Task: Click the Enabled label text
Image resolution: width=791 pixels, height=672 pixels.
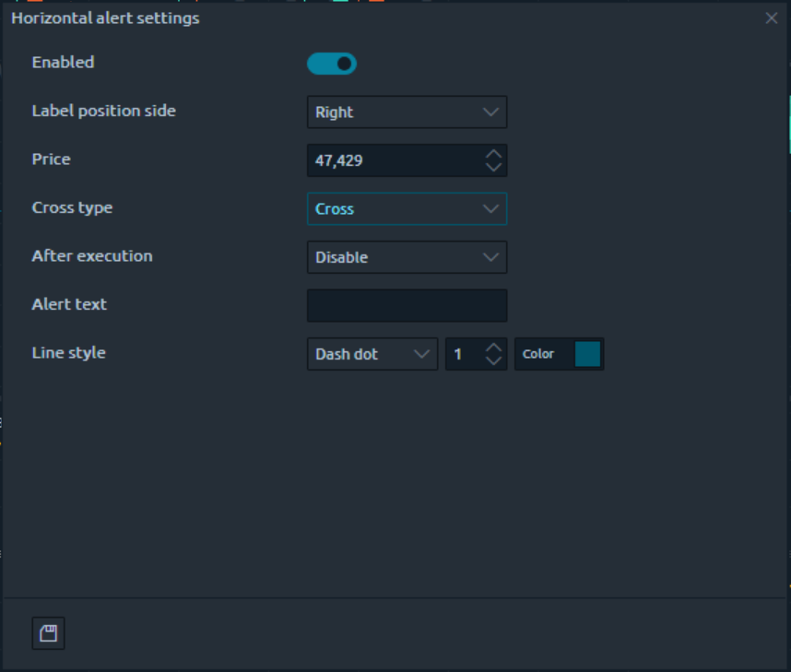Action: tap(63, 63)
